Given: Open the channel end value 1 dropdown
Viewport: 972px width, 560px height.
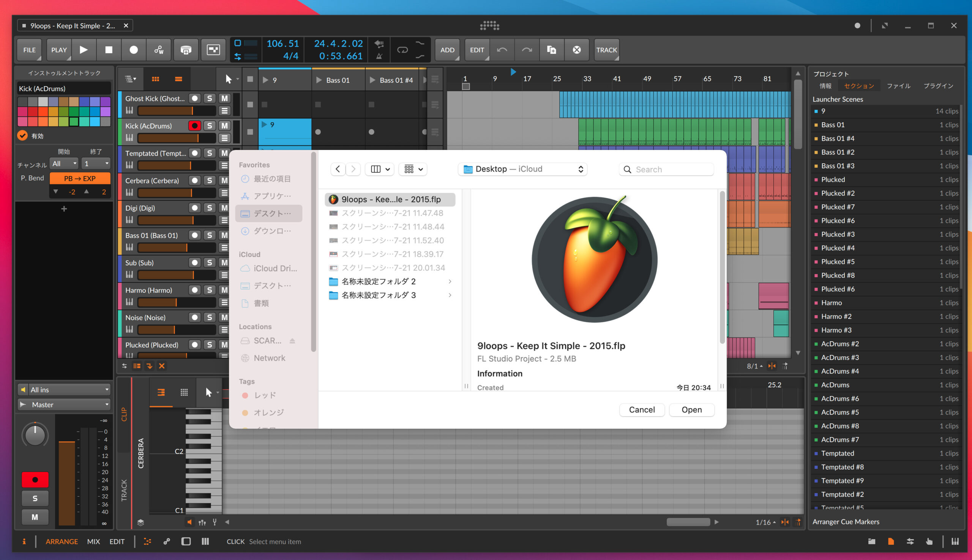Looking at the screenshot, I should click(x=96, y=164).
